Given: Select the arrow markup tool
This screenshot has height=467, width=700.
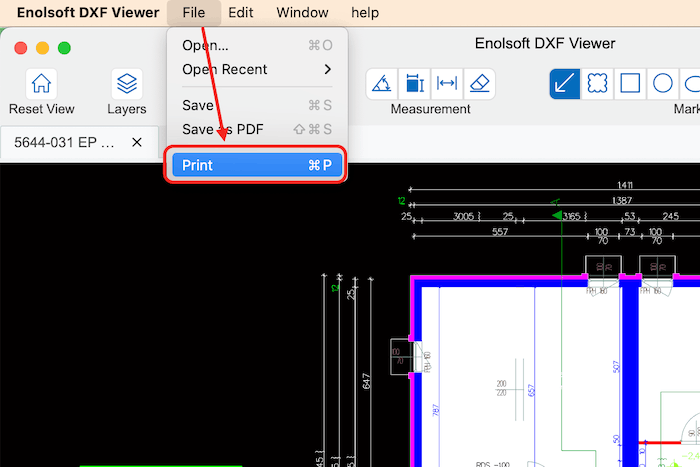Looking at the screenshot, I should point(565,83).
